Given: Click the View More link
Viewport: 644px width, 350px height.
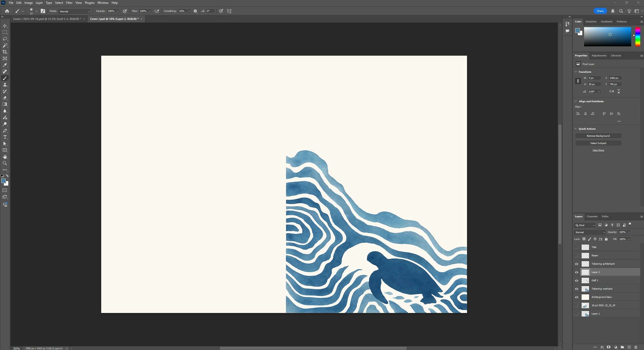Looking at the screenshot, I should click(598, 150).
